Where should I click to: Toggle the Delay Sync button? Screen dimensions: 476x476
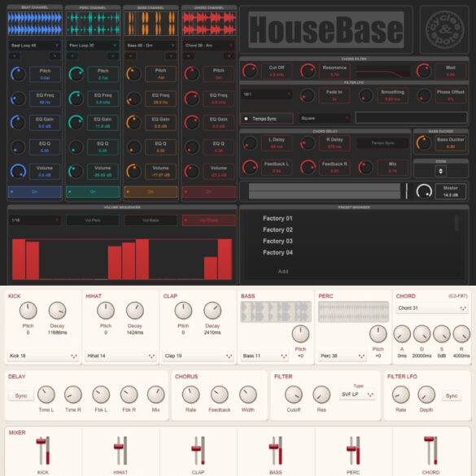(21, 395)
